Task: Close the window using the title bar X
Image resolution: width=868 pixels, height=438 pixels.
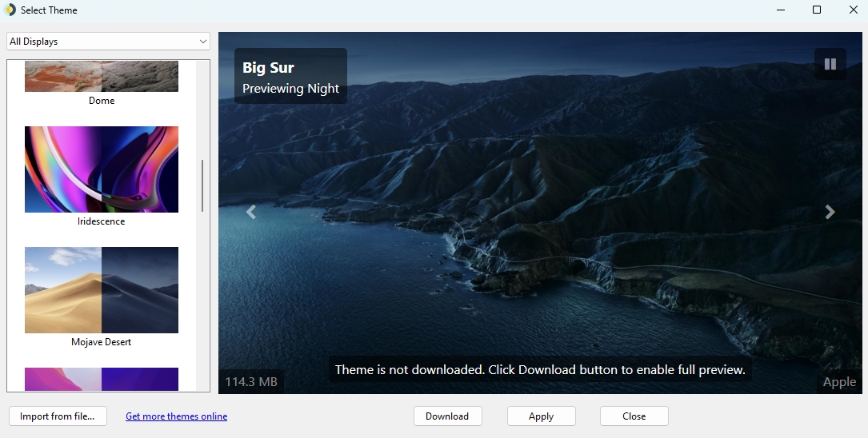Action: [x=853, y=10]
